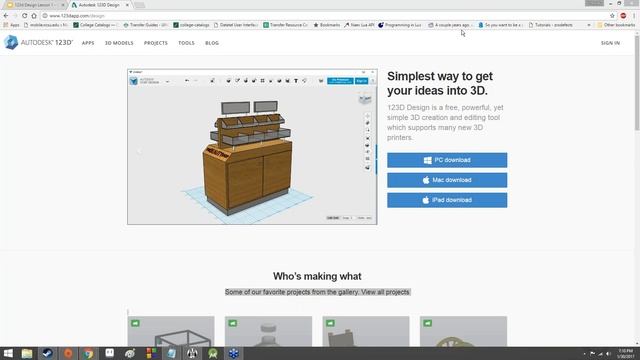Open the Transfer Guides bookmark

tap(145, 25)
